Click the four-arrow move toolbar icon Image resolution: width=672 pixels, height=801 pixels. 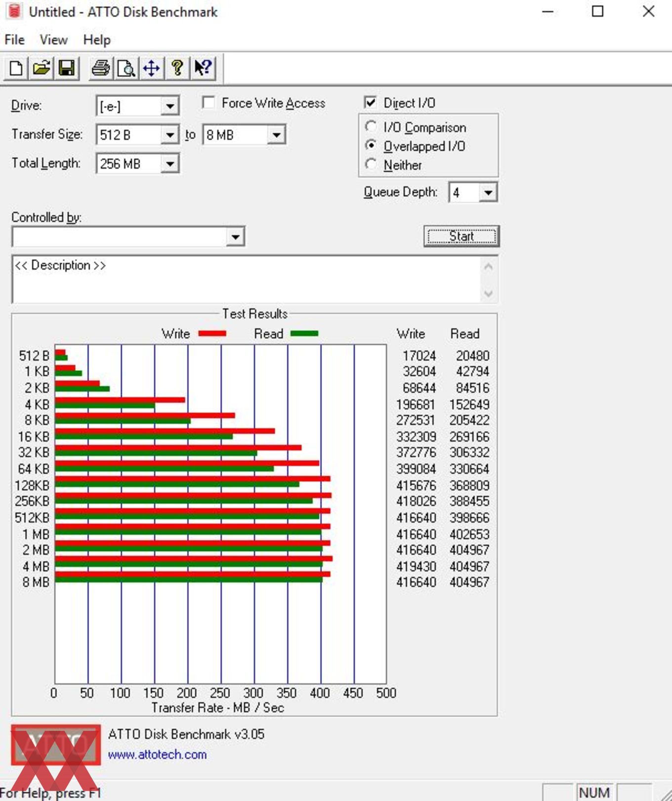(x=151, y=68)
